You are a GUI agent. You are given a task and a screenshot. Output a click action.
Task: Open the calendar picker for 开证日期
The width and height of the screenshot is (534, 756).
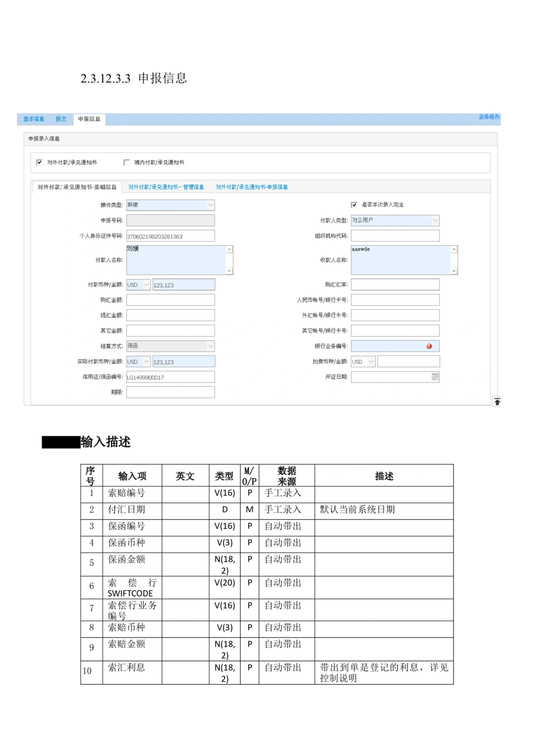point(435,377)
